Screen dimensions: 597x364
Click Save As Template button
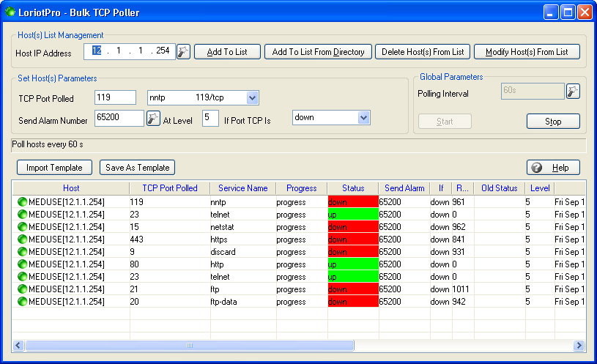(137, 168)
